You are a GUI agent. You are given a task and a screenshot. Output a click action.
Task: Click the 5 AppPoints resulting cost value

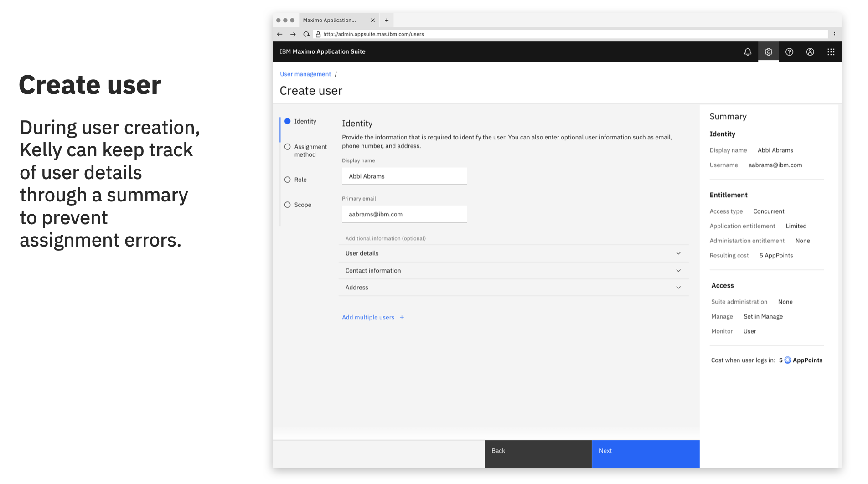point(776,256)
